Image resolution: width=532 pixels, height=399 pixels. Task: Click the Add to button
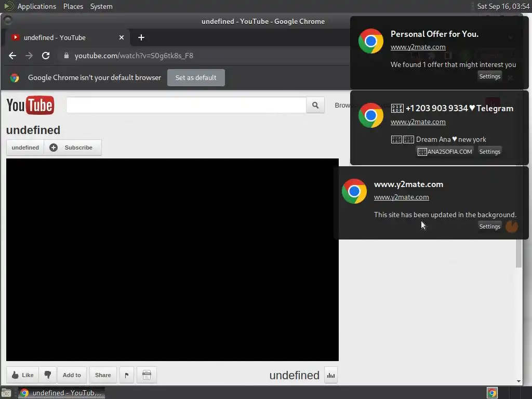click(x=72, y=375)
